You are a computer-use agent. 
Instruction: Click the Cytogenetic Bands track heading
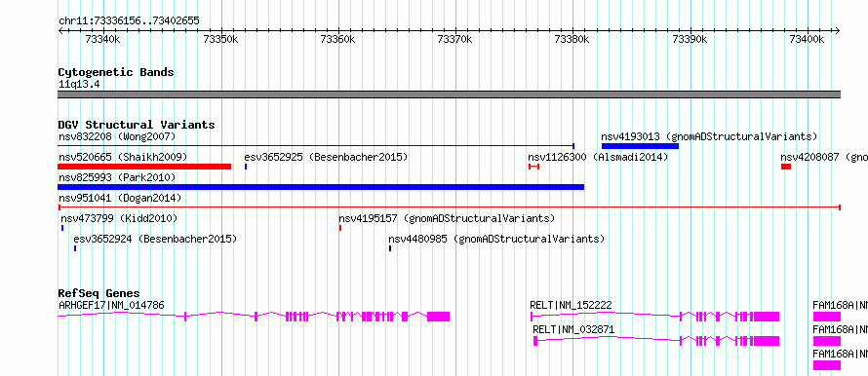[x=116, y=72]
